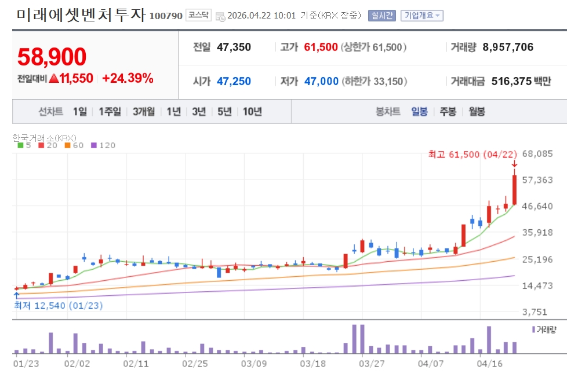Click the green 5-day moving average legend
The height and width of the screenshot is (392, 567).
[24, 145]
